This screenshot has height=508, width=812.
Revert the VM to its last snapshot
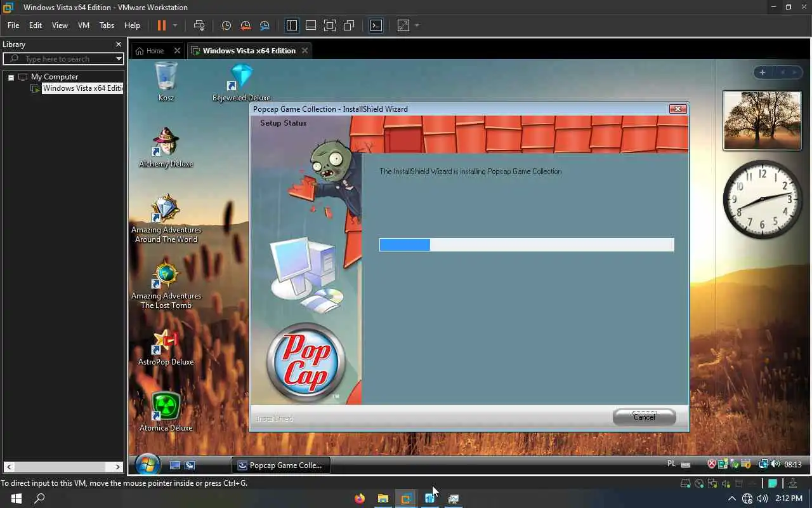click(x=246, y=25)
